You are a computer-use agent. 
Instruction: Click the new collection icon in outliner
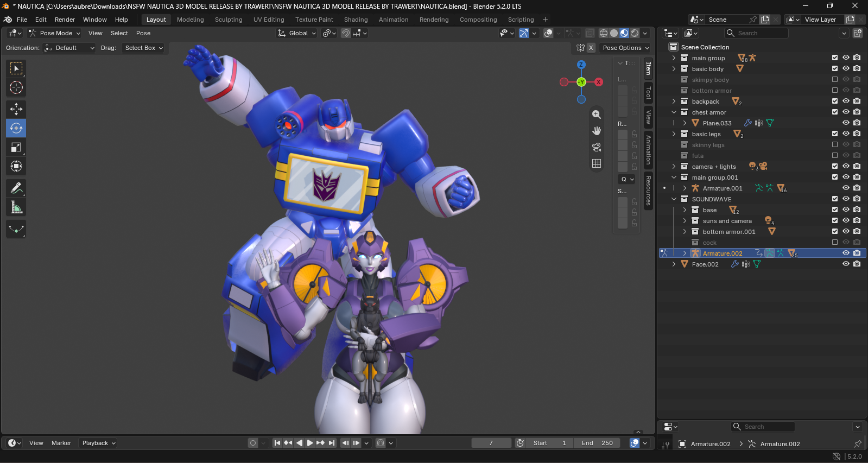858,33
